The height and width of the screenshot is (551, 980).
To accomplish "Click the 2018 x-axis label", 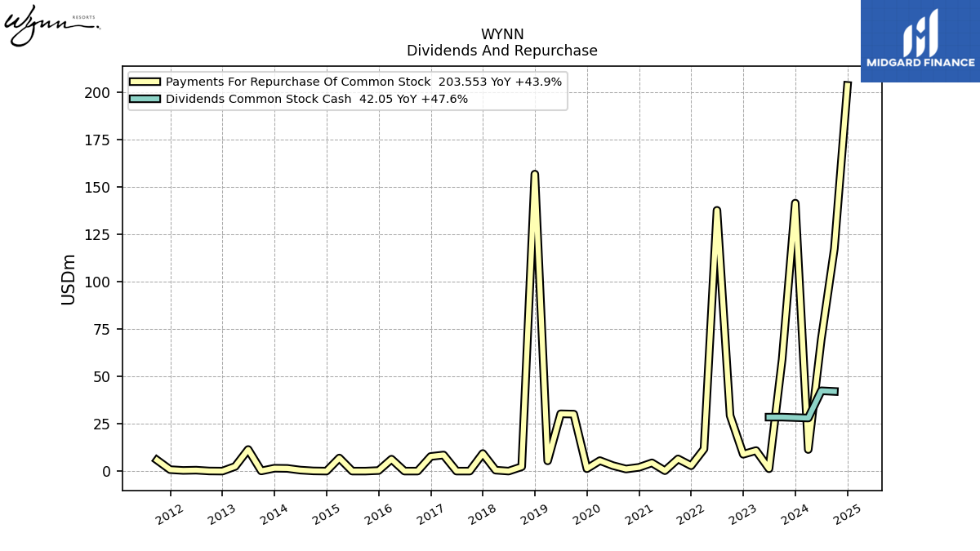I will (481, 514).
